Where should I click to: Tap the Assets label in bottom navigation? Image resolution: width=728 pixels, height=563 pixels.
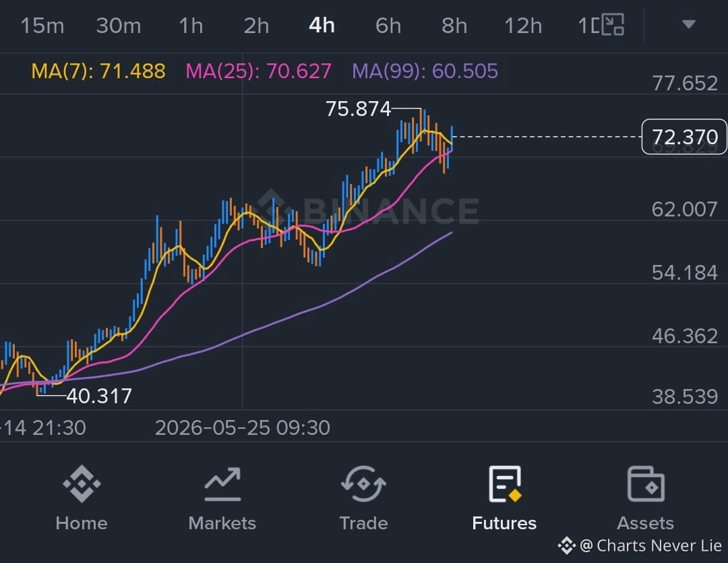pyautogui.click(x=645, y=523)
